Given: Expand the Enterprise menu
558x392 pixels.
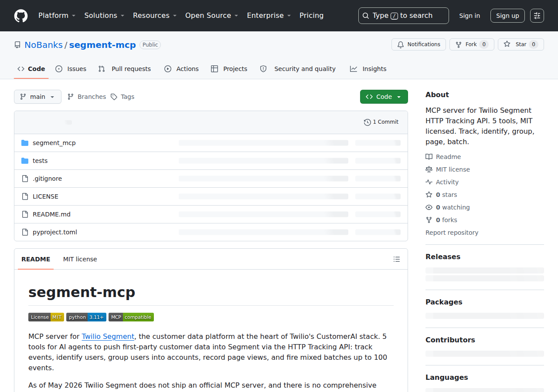Looking at the screenshot, I should (x=269, y=16).
